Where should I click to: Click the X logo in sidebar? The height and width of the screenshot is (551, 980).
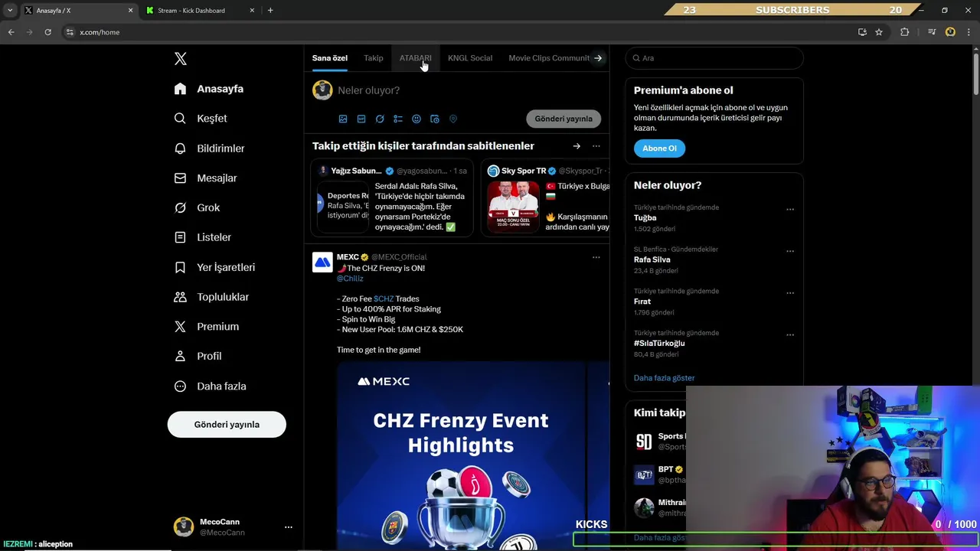[x=180, y=59]
